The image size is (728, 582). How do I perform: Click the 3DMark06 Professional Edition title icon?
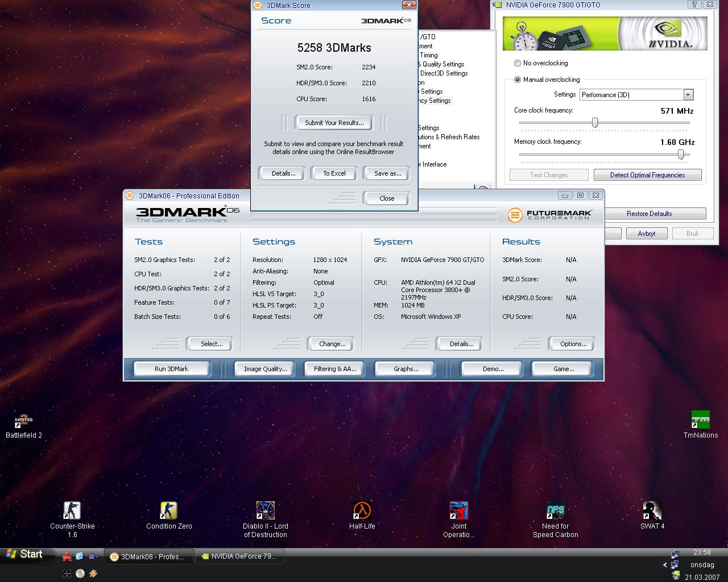pyautogui.click(x=130, y=196)
